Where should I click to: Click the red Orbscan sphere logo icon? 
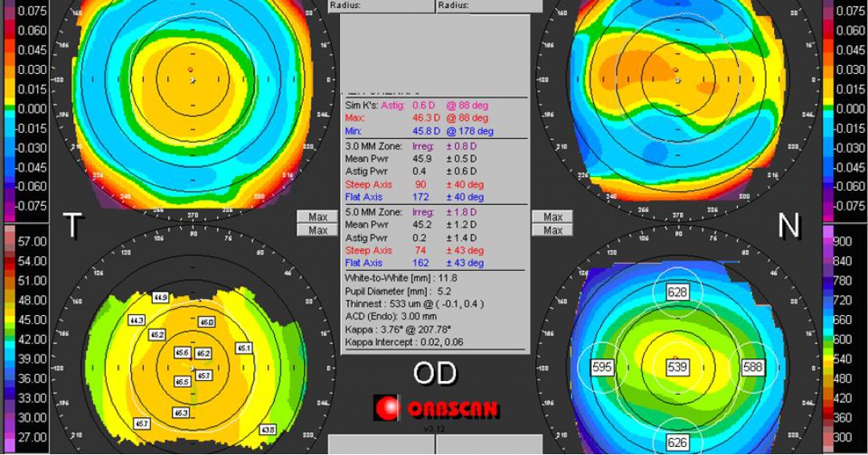coord(387,408)
